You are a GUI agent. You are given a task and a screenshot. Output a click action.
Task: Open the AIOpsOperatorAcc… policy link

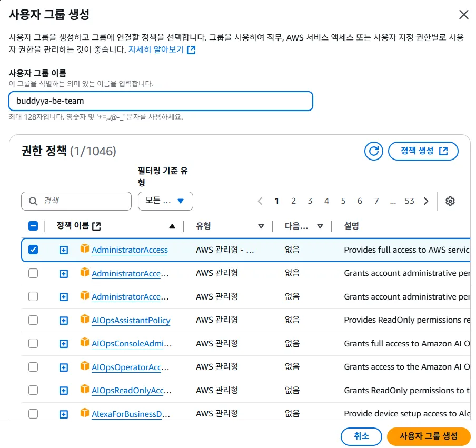131,367
